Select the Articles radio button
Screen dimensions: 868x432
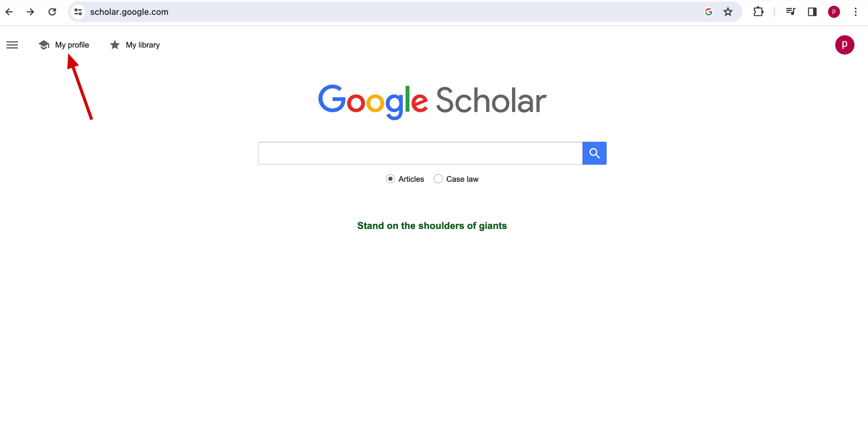[x=390, y=179]
